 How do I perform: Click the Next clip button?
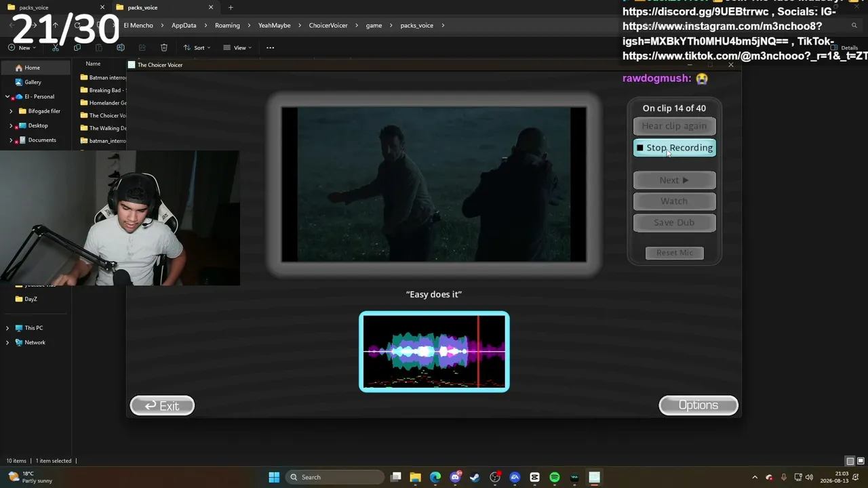pos(674,180)
